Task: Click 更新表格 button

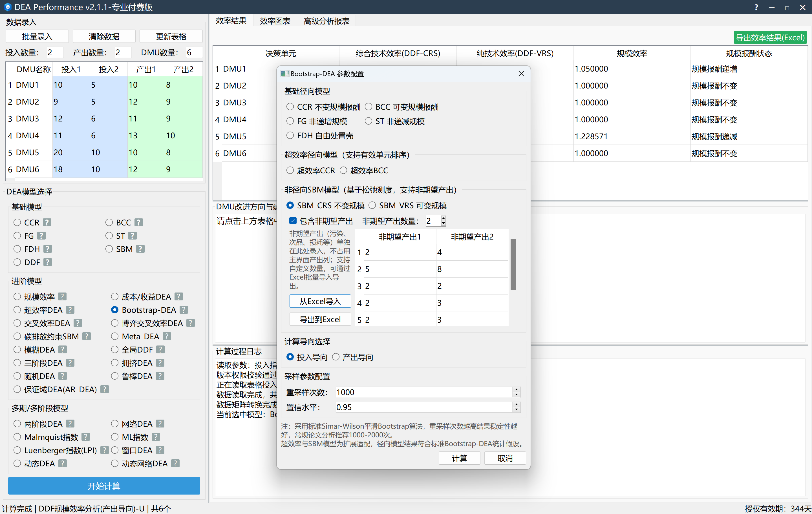Action: click(171, 36)
